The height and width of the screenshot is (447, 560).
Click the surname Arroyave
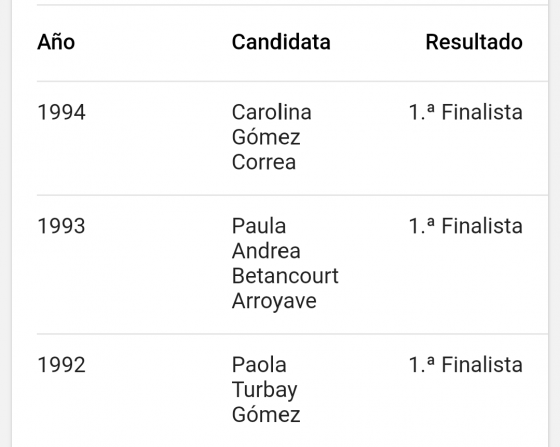(274, 301)
